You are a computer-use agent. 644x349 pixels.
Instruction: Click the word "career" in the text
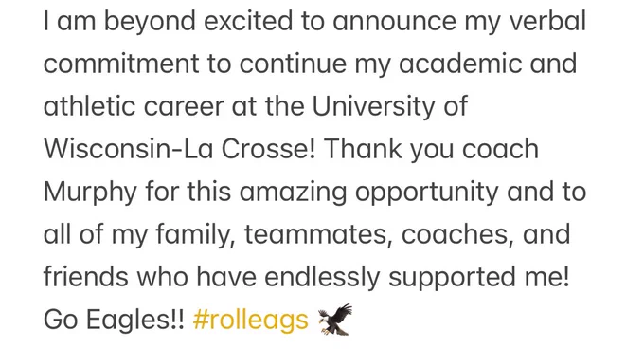click(184, 107)
